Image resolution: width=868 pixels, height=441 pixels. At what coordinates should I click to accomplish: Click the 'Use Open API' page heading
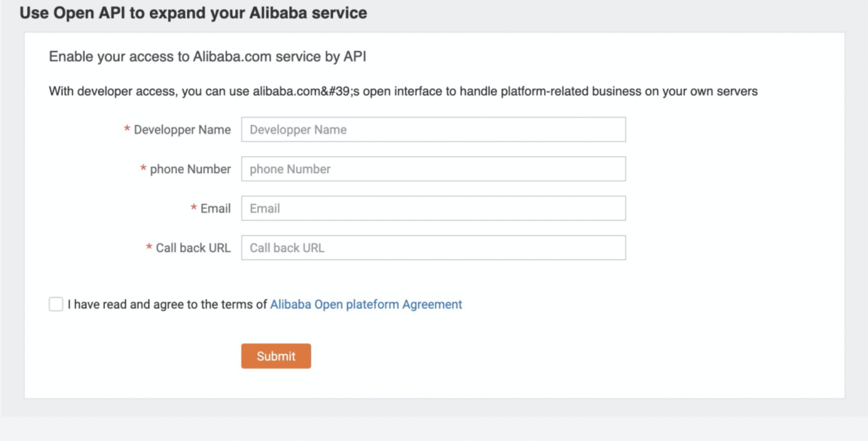[193, 12]
